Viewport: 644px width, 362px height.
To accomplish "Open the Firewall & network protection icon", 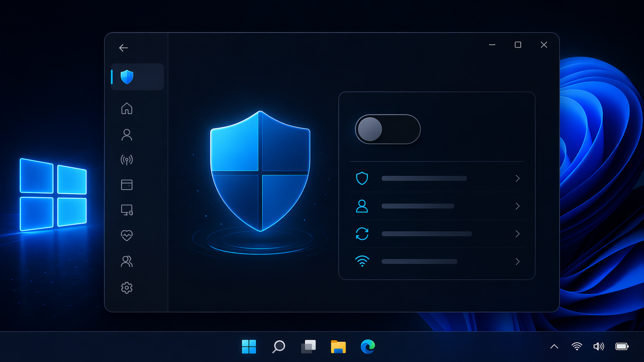I will [x=127, y=160].
